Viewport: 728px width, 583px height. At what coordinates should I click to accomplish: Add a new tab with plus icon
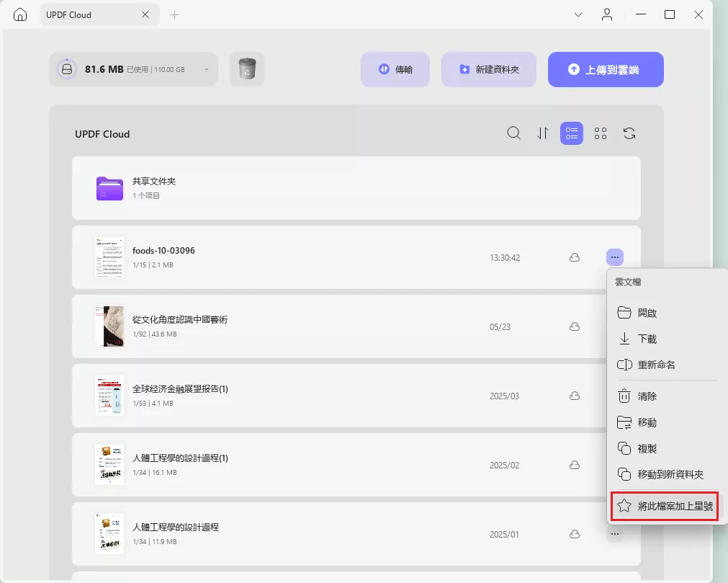coord(174,15)
